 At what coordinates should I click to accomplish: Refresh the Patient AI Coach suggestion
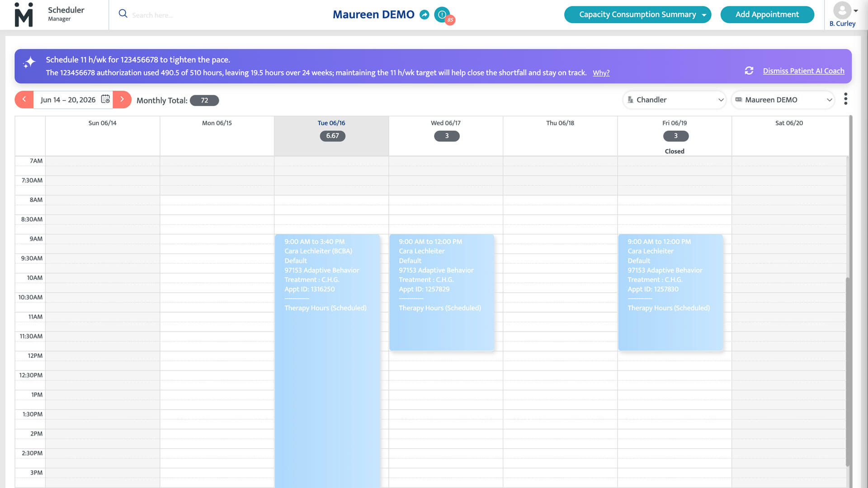pyautogui.click(x=749, y=70)
